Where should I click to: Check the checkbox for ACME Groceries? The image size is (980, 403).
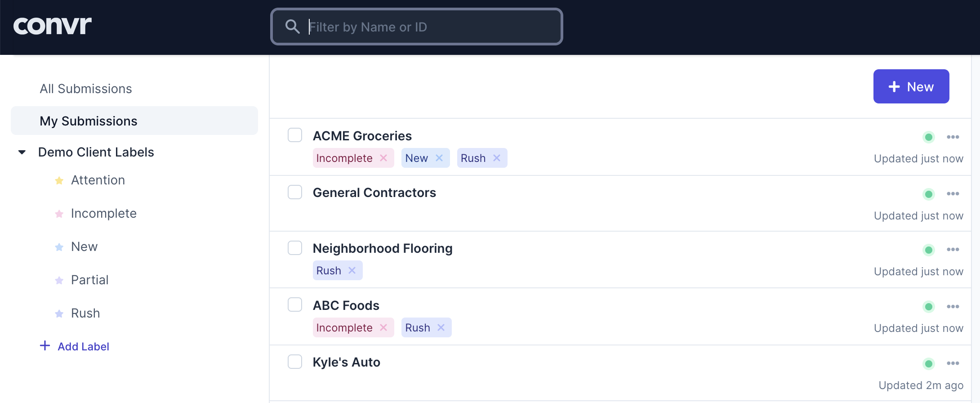click(295, 135)
